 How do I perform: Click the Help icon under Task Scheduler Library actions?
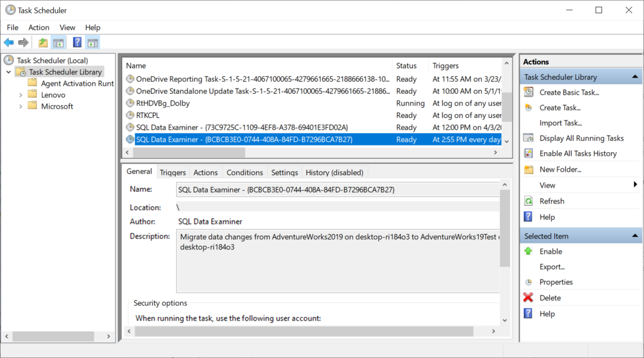(x=529, y=217)
